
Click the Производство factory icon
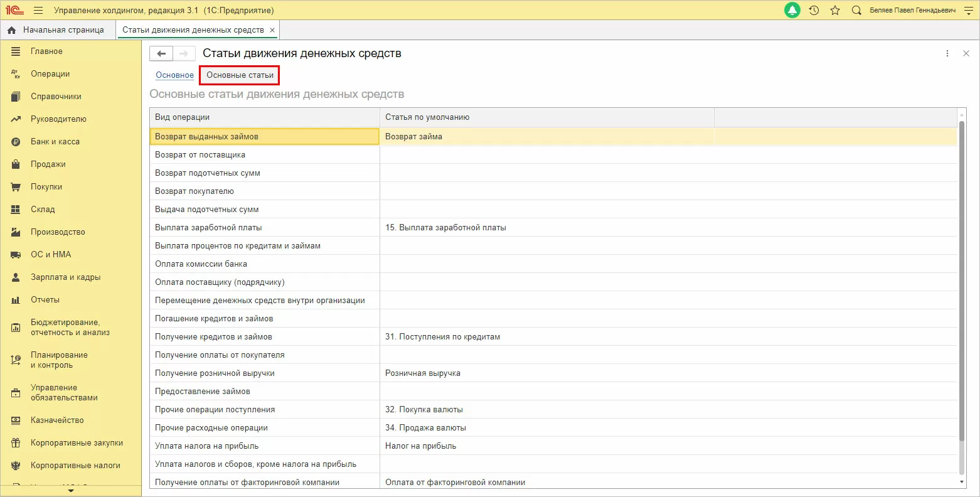pyautogui.click(x=16, y=232)
